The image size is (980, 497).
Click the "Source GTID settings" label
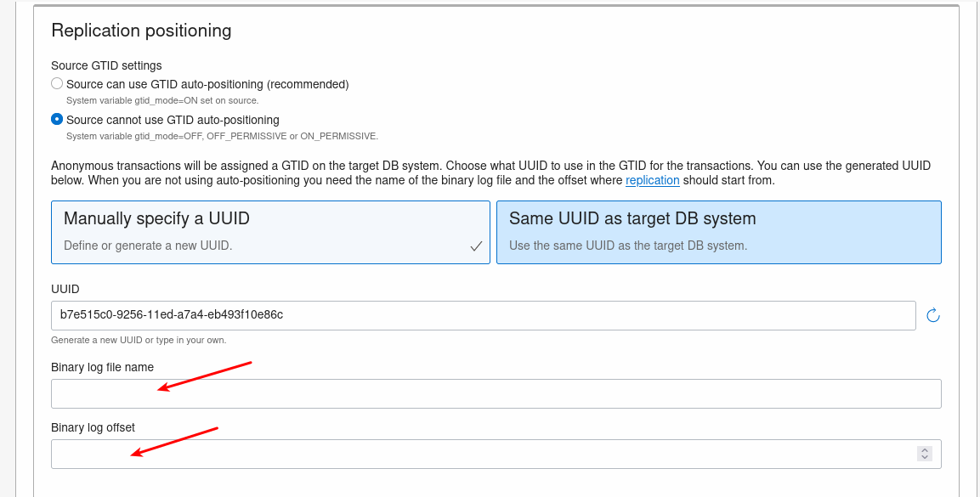tap(106, 65)
